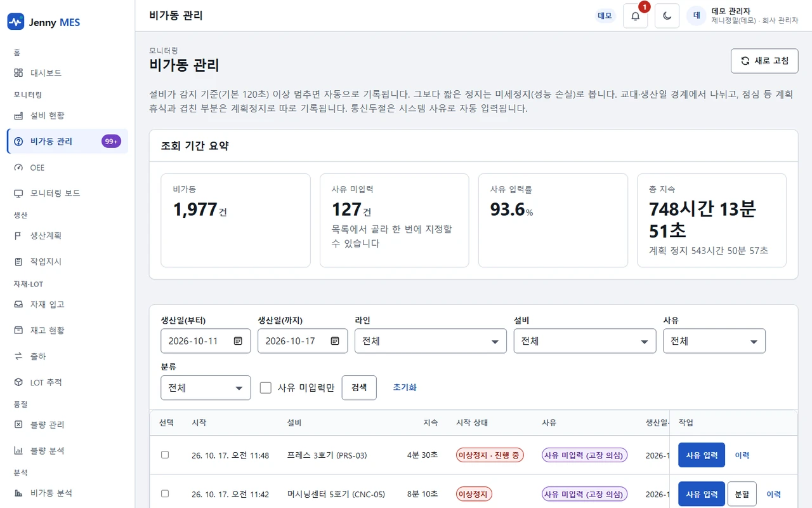Screen dimensions: 812x508
Task: Toggle dark mode moon icon
Action: 667,16
